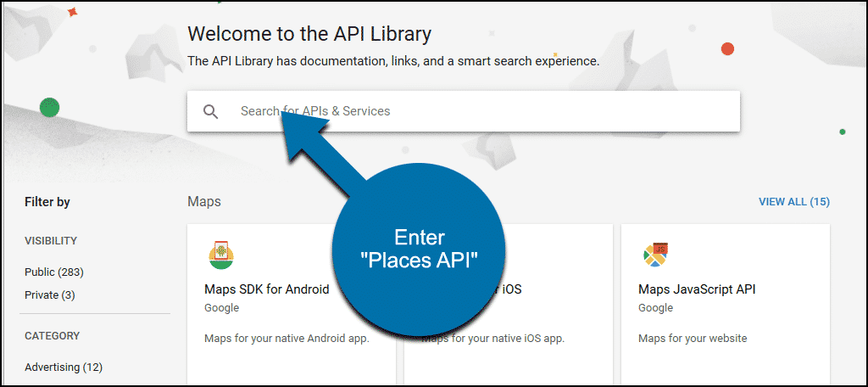Filter by Private (3) visibility
Image resolution: width=868 pixels, height=387 pixels.
click(50, 295)
